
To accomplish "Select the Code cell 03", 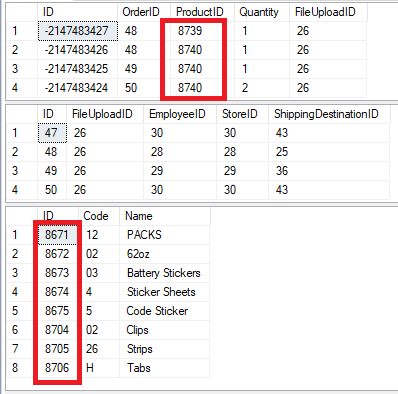I will [x=99, y=273].
